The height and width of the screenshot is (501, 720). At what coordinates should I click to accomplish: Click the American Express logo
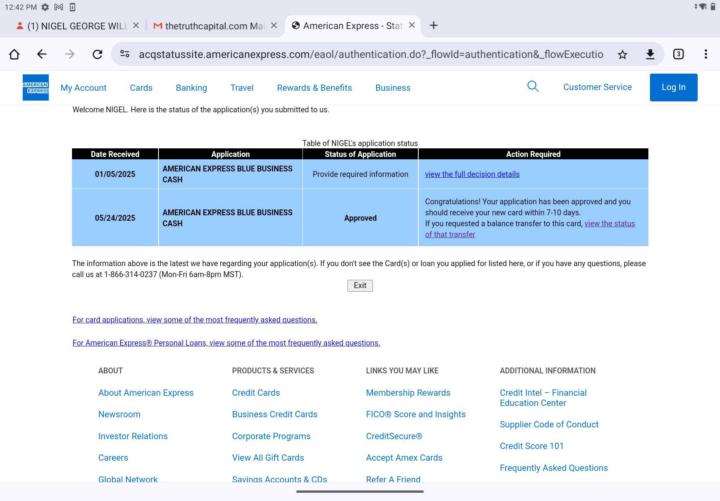coord(36,87)
